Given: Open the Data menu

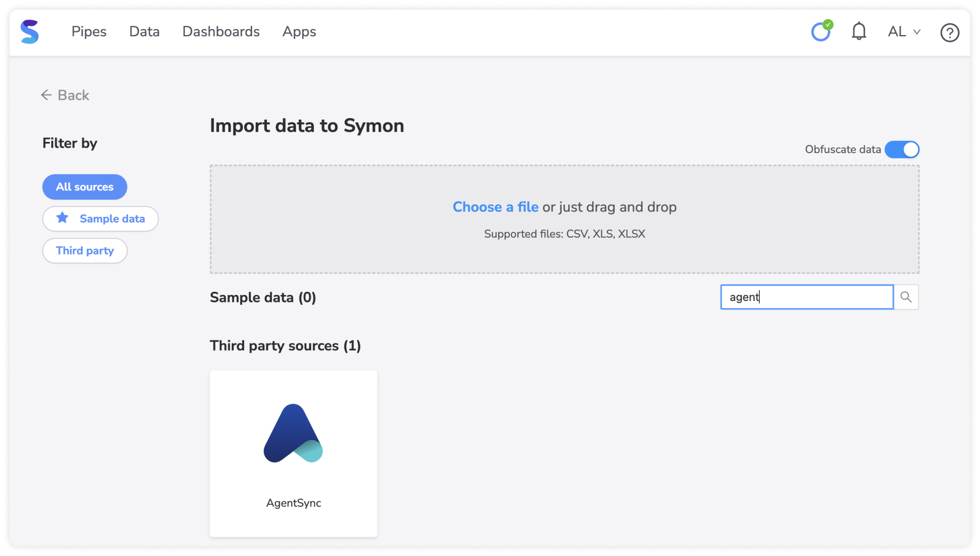Looking at the screenshot, I should point(144,32).
